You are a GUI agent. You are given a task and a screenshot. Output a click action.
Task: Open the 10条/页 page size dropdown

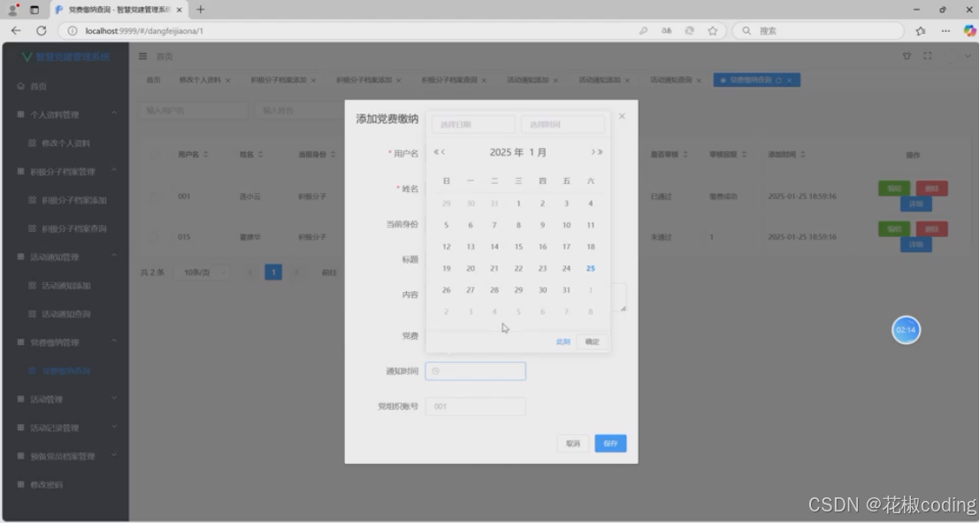click(x=203, y=272)
